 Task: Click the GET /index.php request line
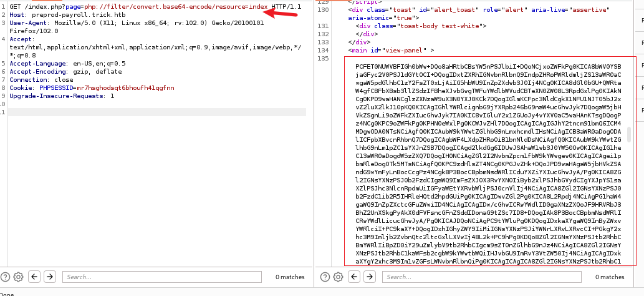click(x=155, y=7)
